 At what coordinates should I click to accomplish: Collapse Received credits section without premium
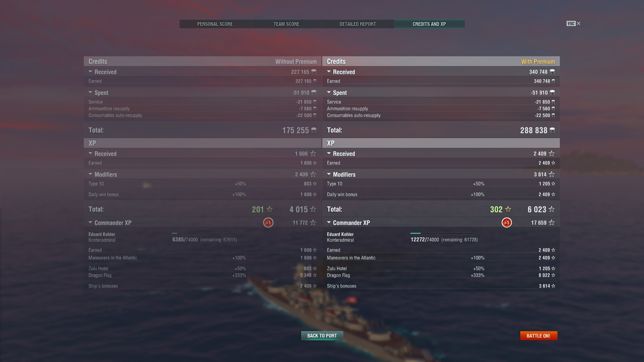click(x=90, y=72)
